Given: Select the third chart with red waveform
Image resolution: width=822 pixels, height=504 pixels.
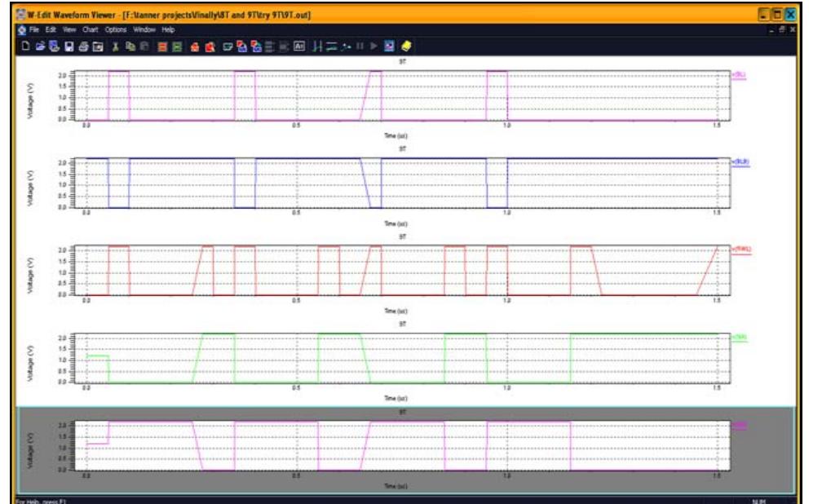Looking at the screenshot, I should click(x=403, y=271).
